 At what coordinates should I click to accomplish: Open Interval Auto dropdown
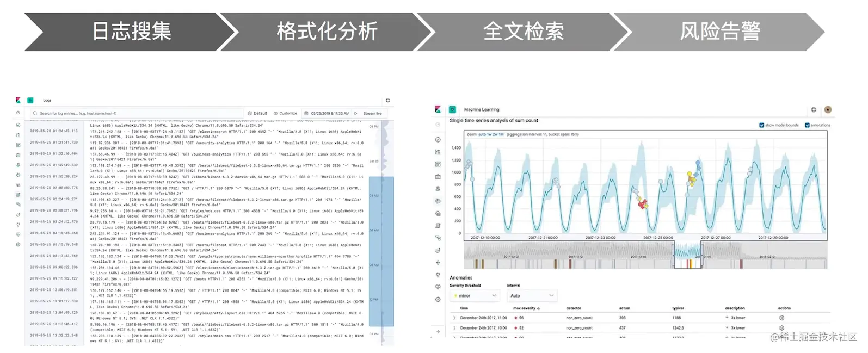tap(532, 296)
